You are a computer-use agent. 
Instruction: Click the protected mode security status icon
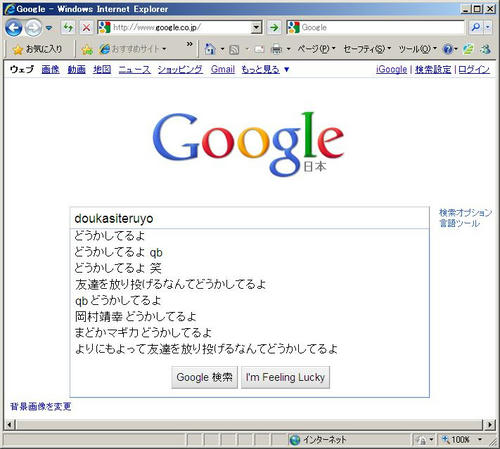(x=422, y=440)
